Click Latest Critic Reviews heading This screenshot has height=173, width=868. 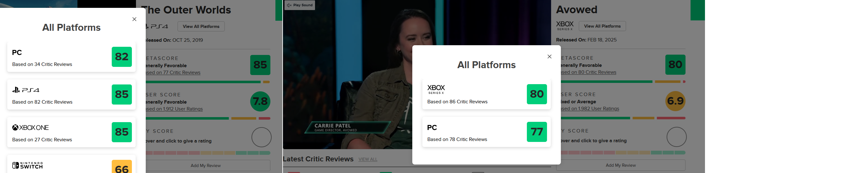point(318,159)
